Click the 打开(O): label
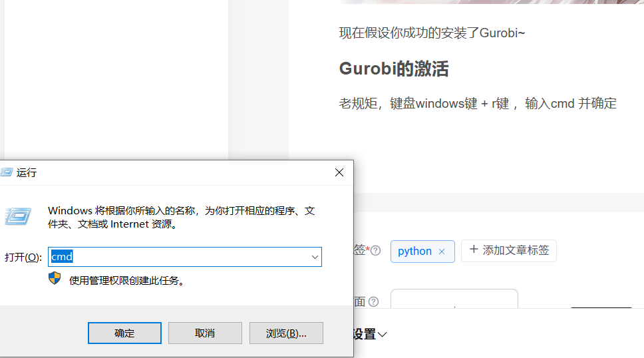 click(23, 258)
